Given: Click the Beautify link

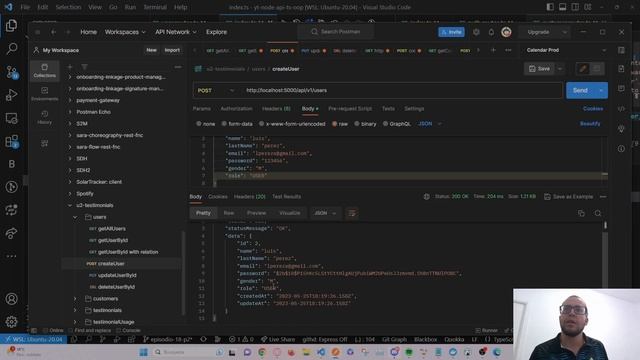Looking at the screenshot, I should tap(590, 124).
